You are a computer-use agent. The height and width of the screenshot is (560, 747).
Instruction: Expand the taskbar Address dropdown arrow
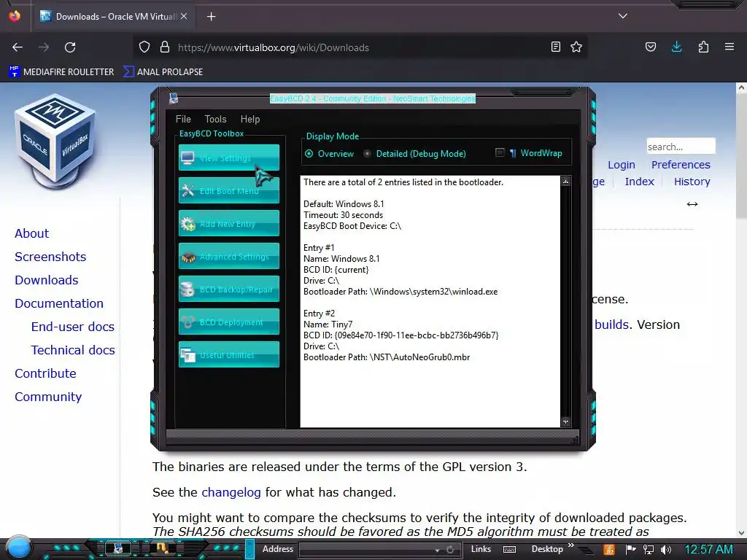point(437,550)
